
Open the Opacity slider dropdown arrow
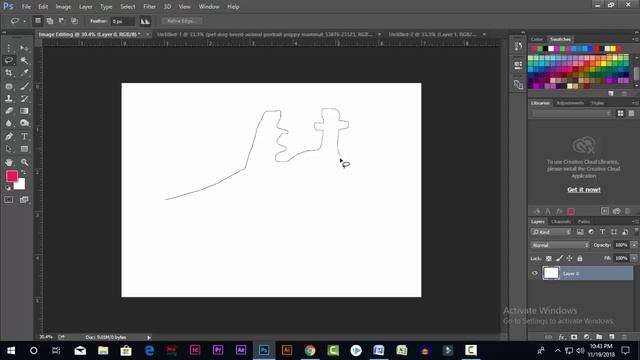634,245
